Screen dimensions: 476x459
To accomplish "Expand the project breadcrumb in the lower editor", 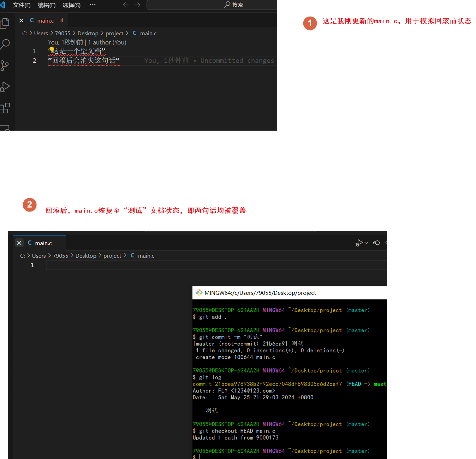I will (x=112, y=256).
